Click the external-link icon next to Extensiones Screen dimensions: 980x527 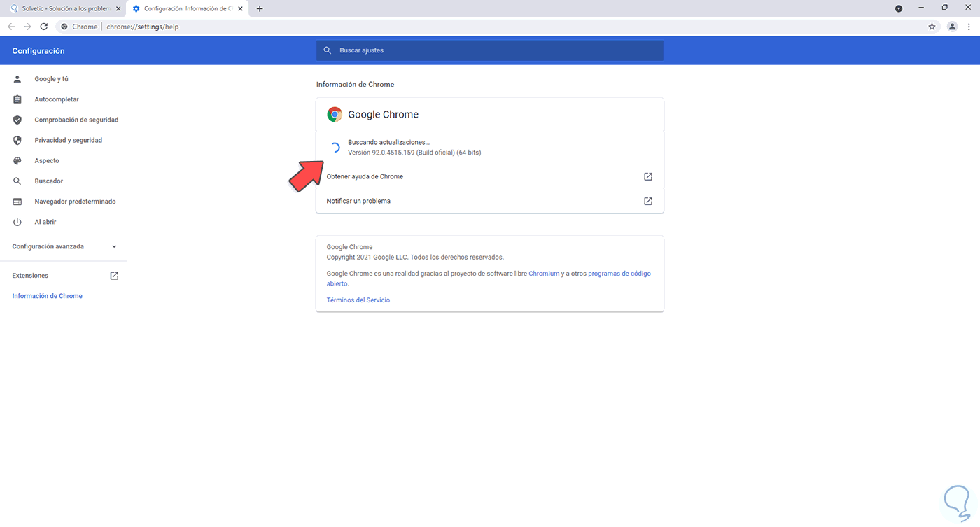(x=114, y=276)
